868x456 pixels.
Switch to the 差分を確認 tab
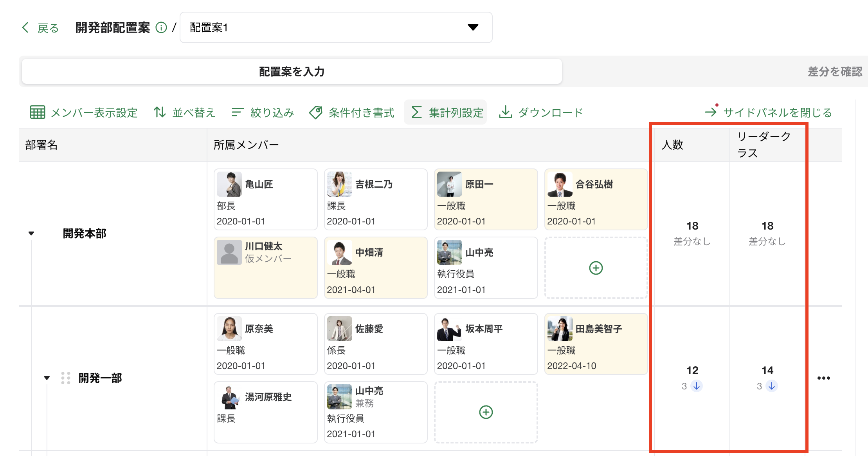coord(834,72)
